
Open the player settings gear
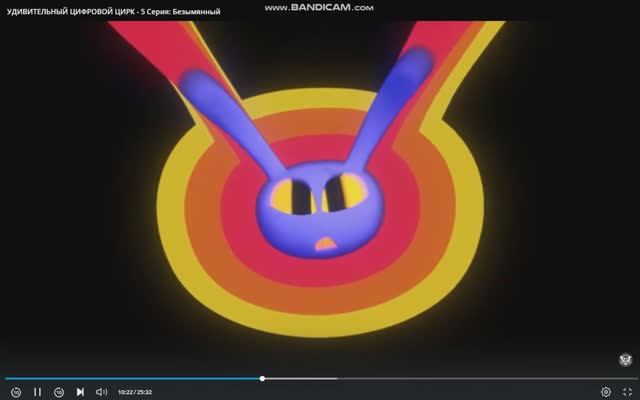tap(605, 392)
